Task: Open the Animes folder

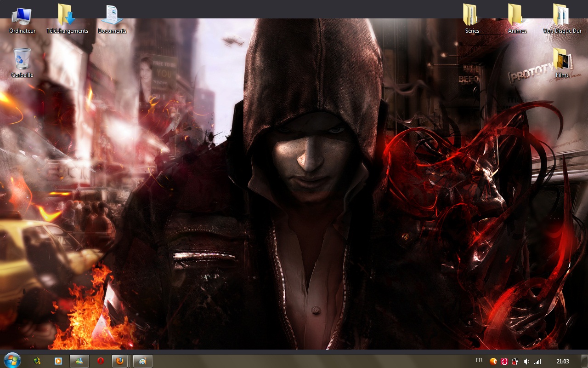Action: point(517,20)
